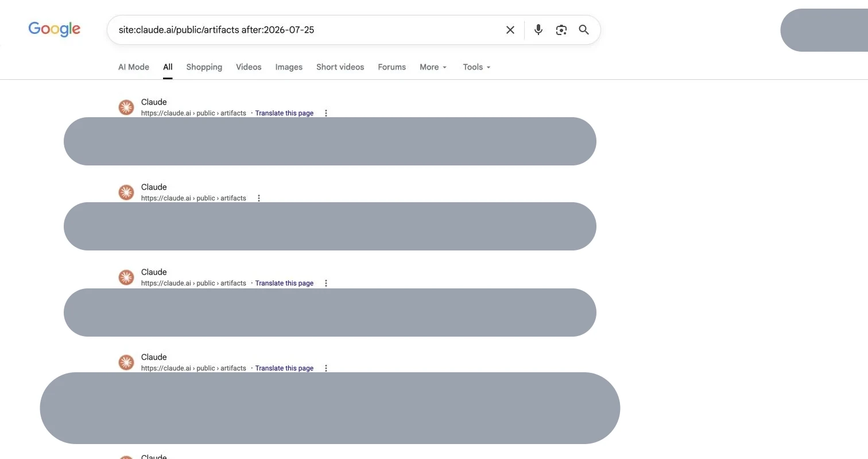Open Search by image camera icon

[561, 30]
